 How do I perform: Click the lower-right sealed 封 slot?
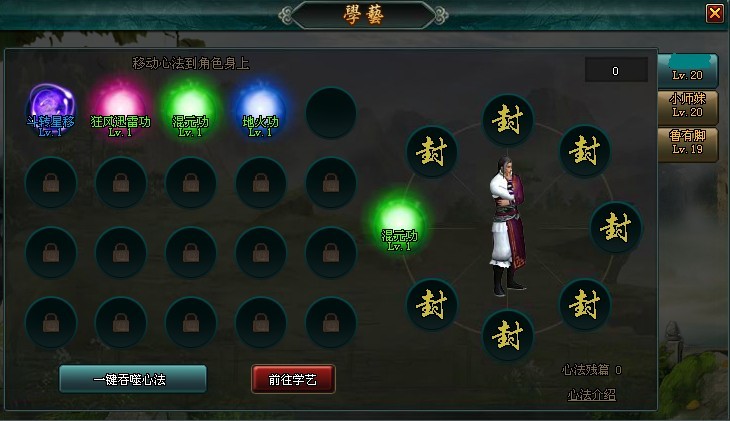[x=584, y=304]
